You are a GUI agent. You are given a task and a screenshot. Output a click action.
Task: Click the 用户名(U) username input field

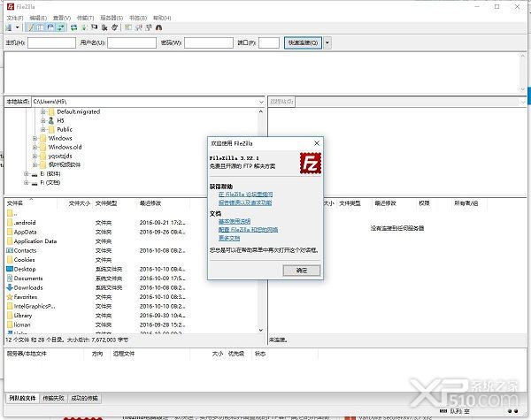(132, 42)
